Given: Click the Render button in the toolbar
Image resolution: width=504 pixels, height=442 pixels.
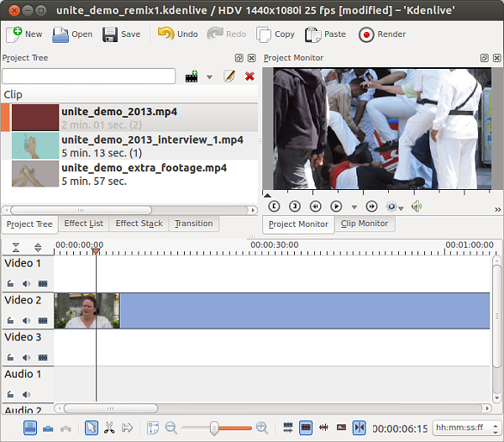Looking at the screenshot, I should (382, 34).
